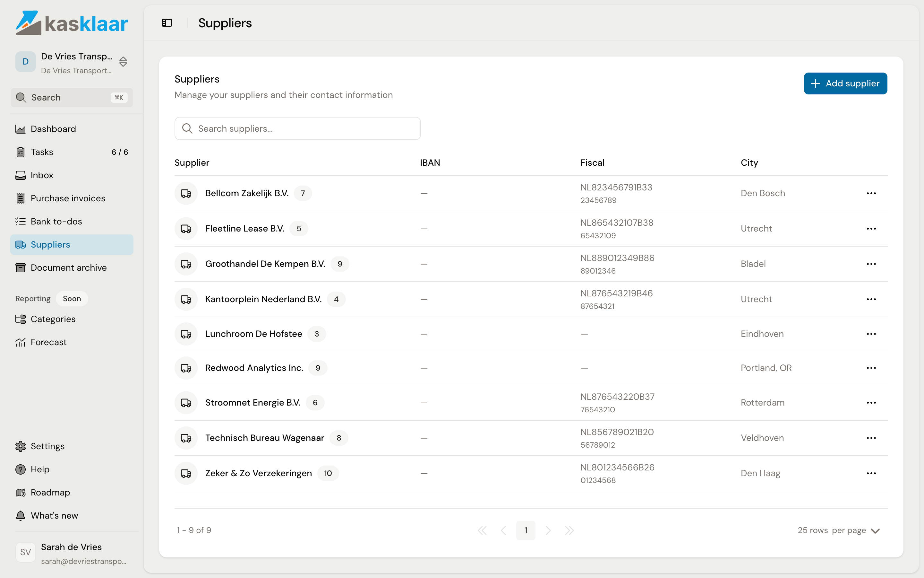Click the Bank to-dos checklist icon
Image resolution: width=924 pixels, height=578 pixels.
(x=20, y=221)
